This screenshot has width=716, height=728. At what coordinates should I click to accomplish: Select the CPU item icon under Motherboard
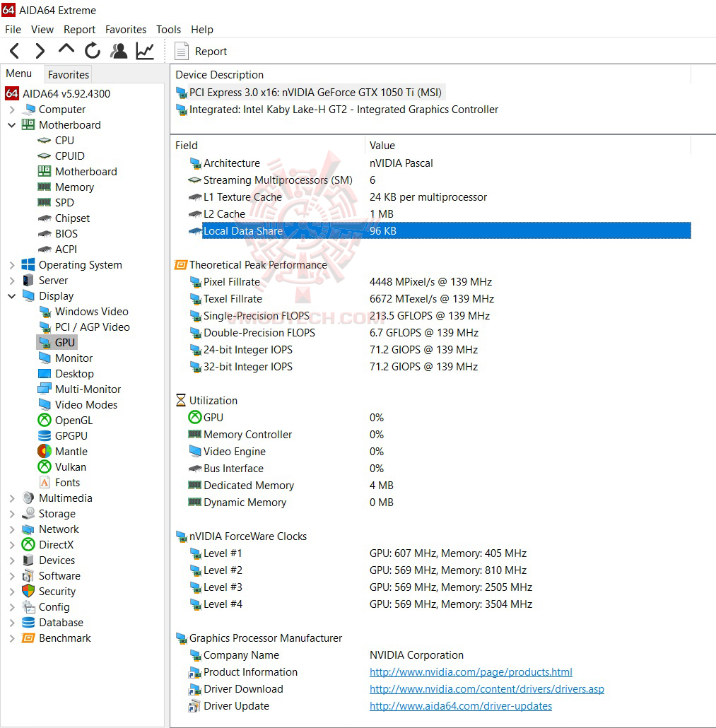[x=44, y=140]
